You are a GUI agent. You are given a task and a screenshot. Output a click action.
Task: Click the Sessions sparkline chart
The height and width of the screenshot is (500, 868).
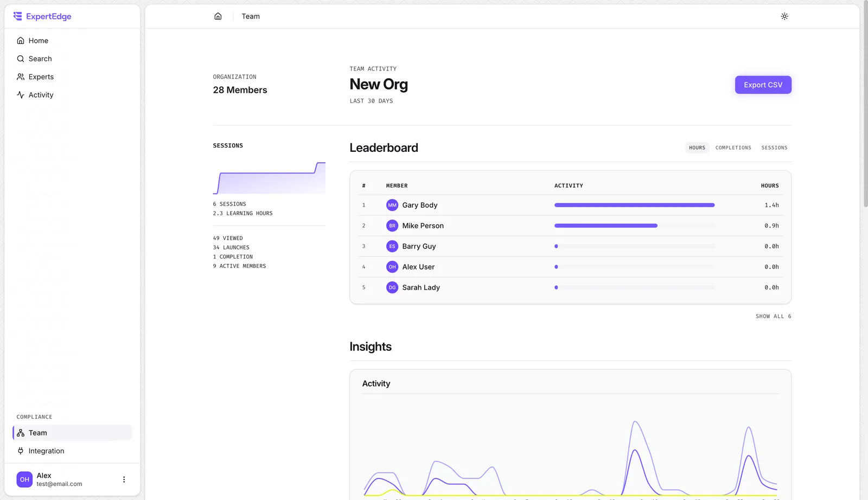[x=269, y=178]
